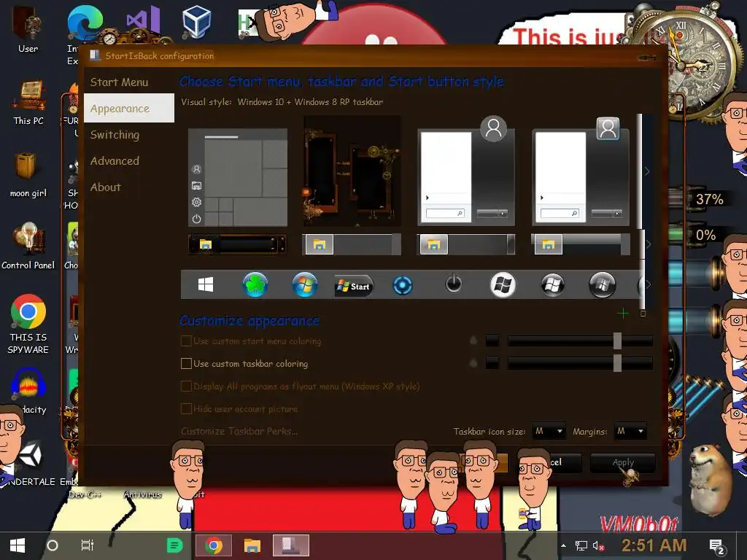Click the network tray icon
This screenshot has height=560, width=747.
(x=581, y=545)
